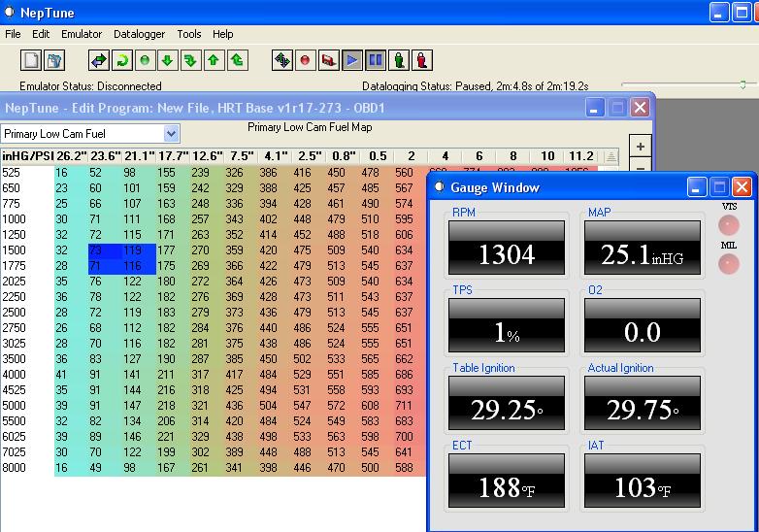Open the Emulator menu

click(82, 34)
